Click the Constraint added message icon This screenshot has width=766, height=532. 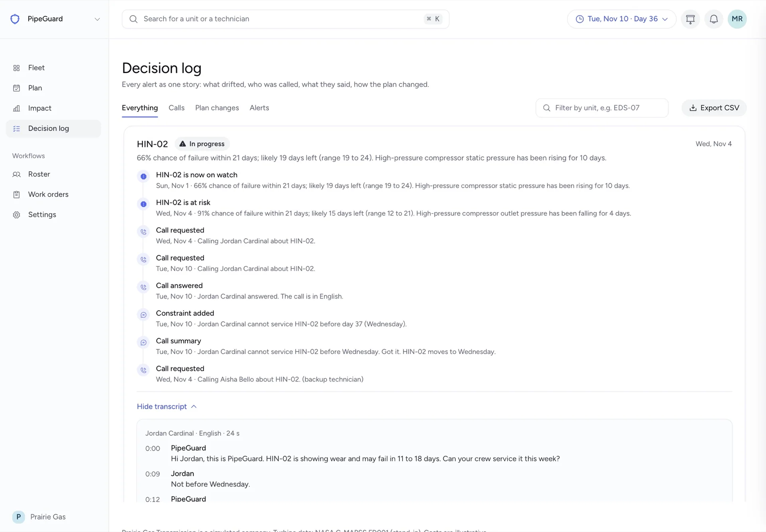coord(143,315)
